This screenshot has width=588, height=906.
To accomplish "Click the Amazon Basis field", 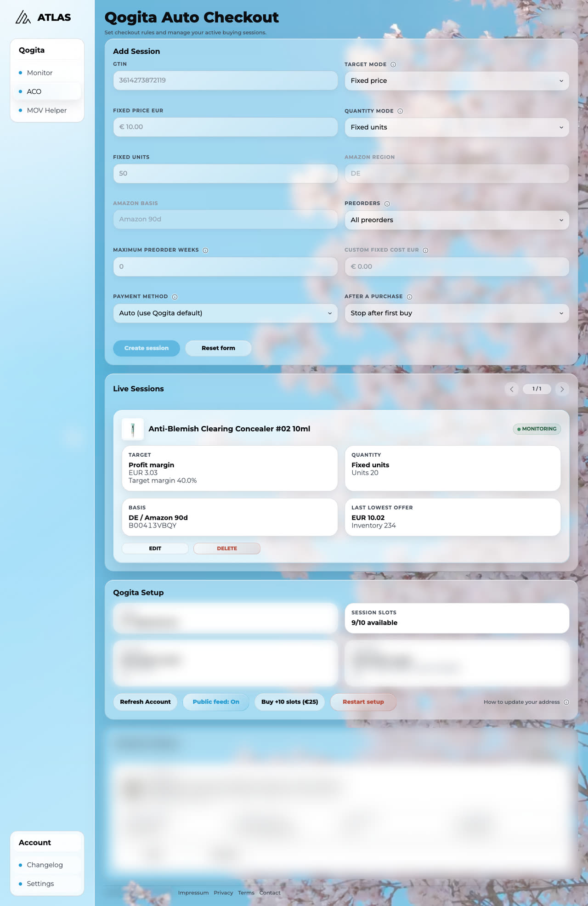I will click(225, 220).
